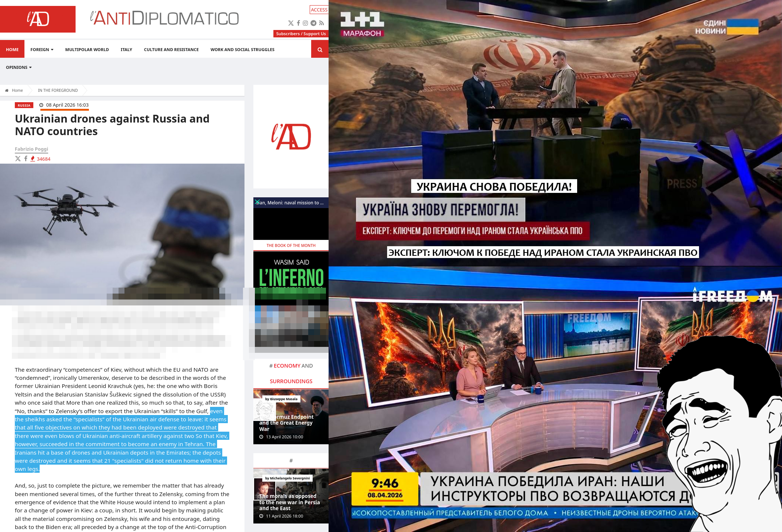Open the Instagram icon in header
This screenshot has width=782, height=532.
305,23
